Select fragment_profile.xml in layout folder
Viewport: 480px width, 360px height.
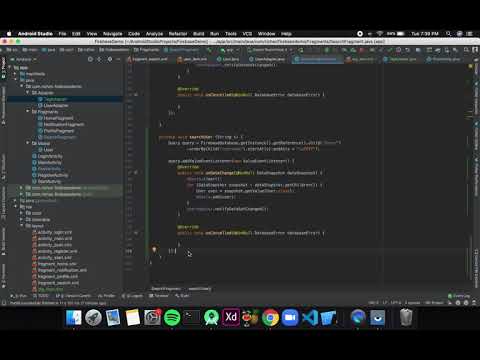click(x=57, y=276)
